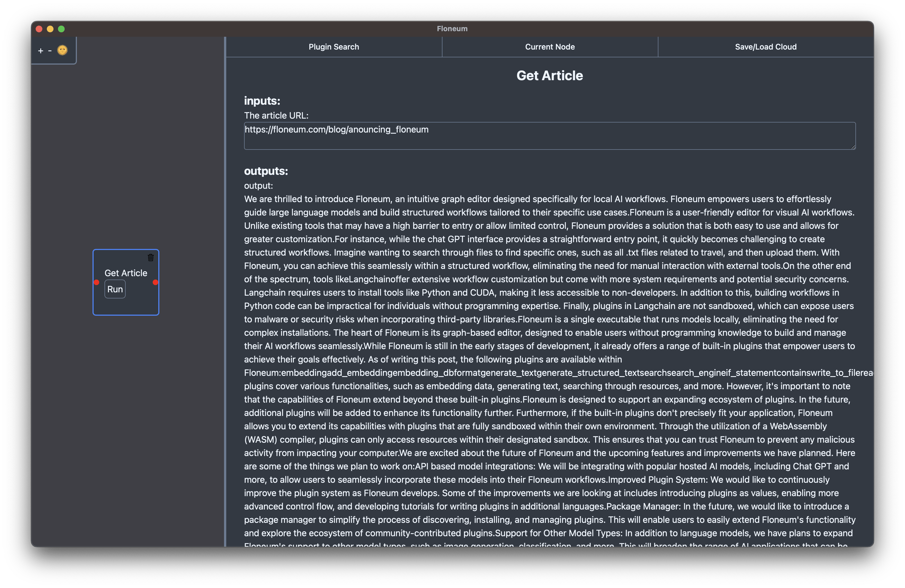Open the Plugin Search tab
This screenshot has width=905, height=588.
click(x=334, y=47)
